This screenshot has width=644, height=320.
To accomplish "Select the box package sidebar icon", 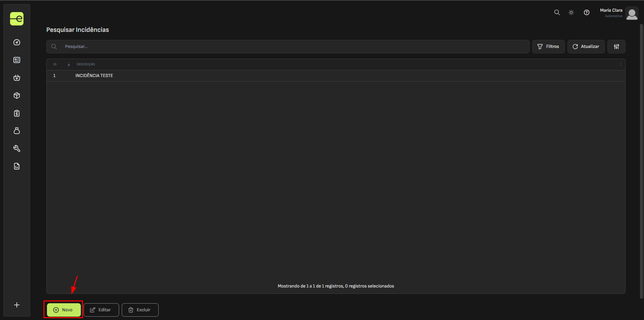I will (17, 95).
